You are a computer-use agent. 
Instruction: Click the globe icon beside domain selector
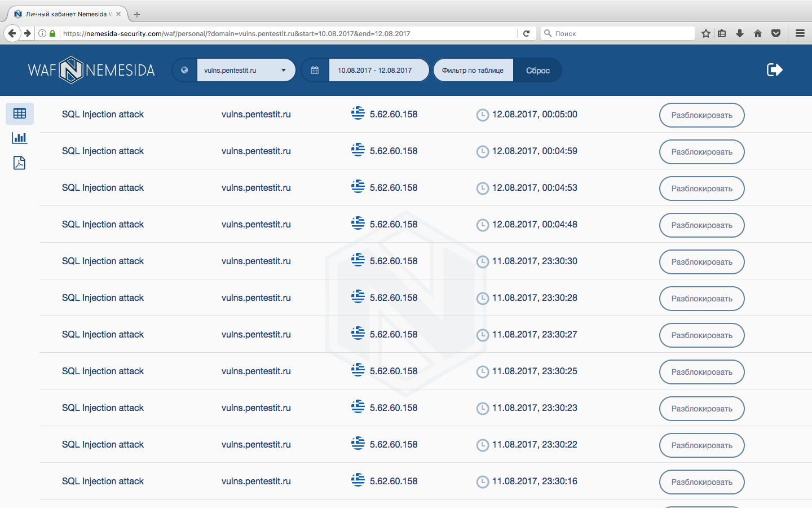[x=184, y=71]
